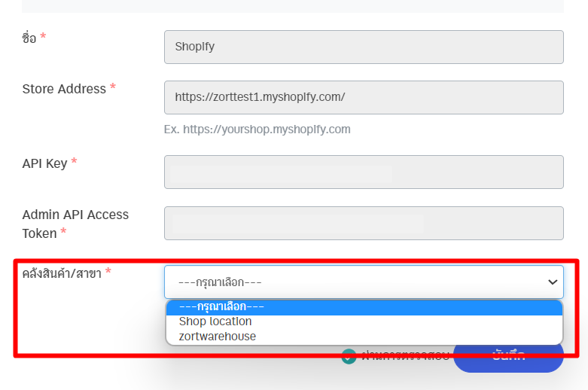Focus the ชื่อ field containing Shopify
Viewport: 588px width, 390px height.
coord(364,47)
